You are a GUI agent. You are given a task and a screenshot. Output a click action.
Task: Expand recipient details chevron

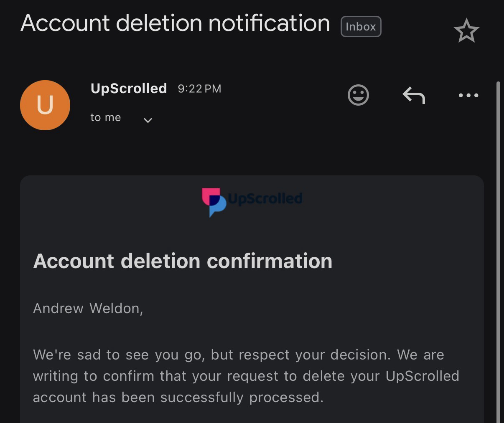[148, 120]
